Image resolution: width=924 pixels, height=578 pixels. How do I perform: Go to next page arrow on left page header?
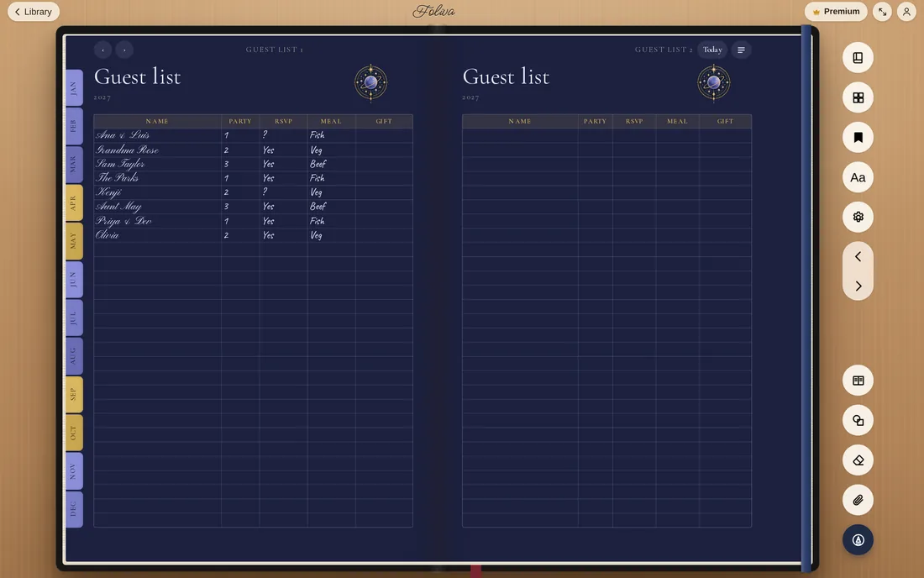(124, 50)
